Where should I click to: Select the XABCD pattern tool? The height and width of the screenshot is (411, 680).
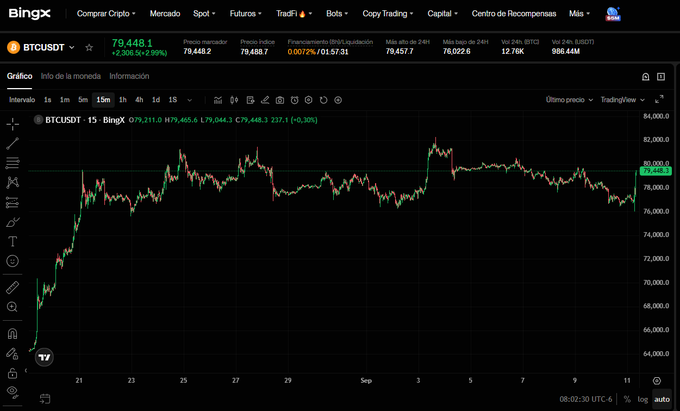pyautogui.click(x=13, y=183)
